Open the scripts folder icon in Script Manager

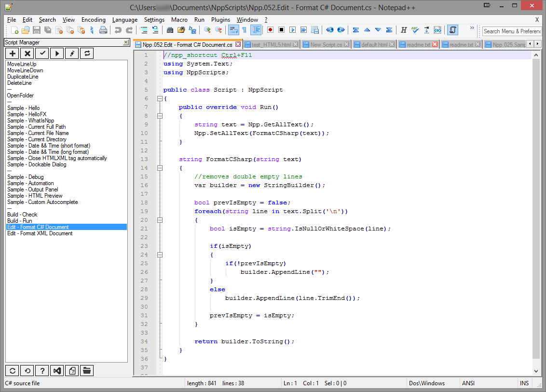pyautogui.click(x=86, y=370)
